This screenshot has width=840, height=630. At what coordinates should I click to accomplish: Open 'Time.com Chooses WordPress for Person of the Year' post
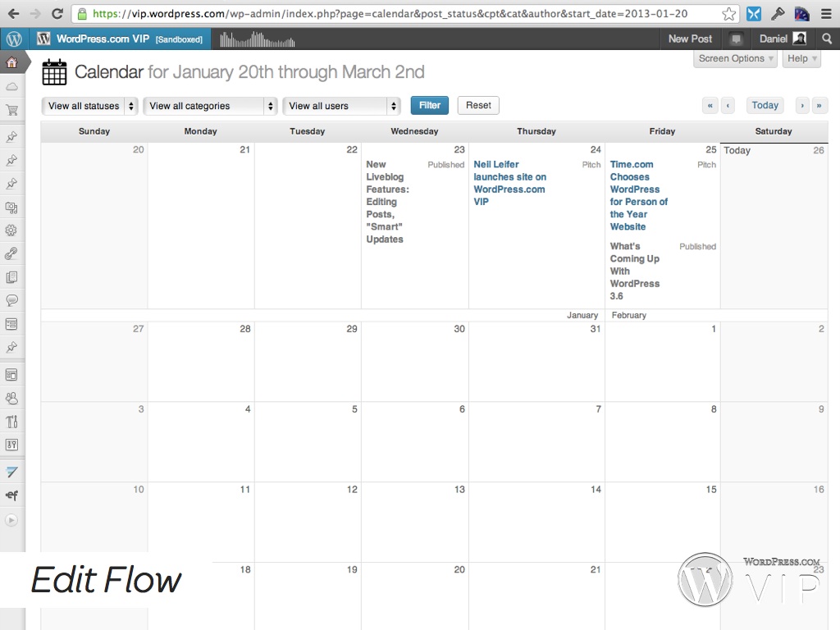tap(638, 195)
